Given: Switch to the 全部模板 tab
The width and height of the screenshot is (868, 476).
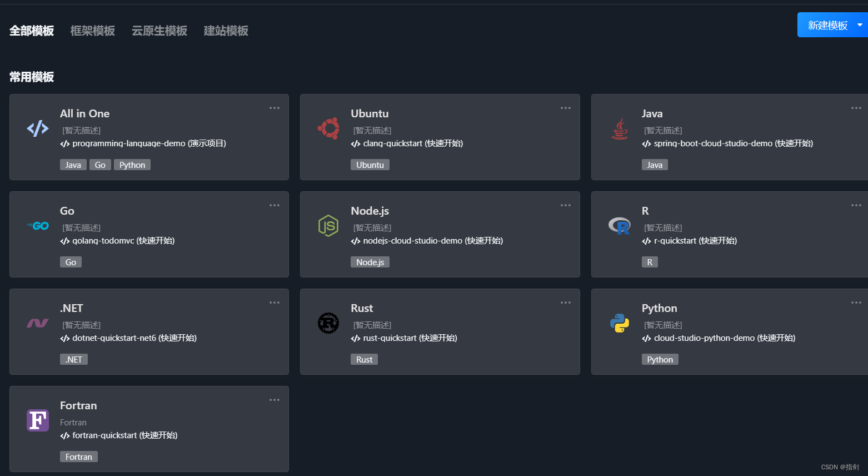Looking at the screenshot, I should click(32, 31).
